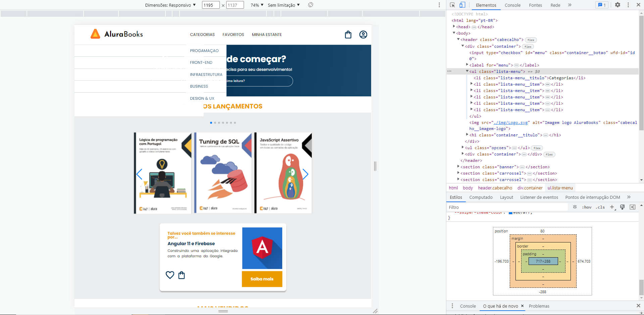Viewport: 644px width, 315px height.
Task: Open the issues counter badge
Action: click(x=602, y=5)
